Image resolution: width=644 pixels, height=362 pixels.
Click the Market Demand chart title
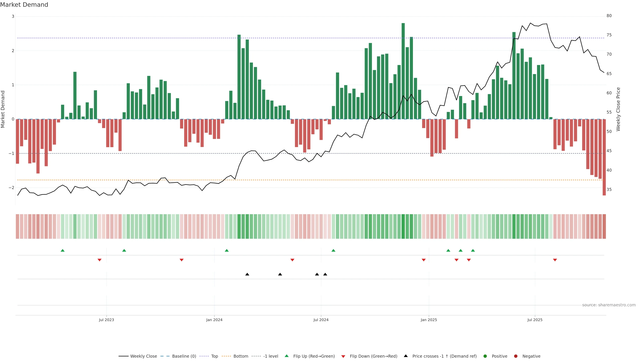(x=24, y=5)
